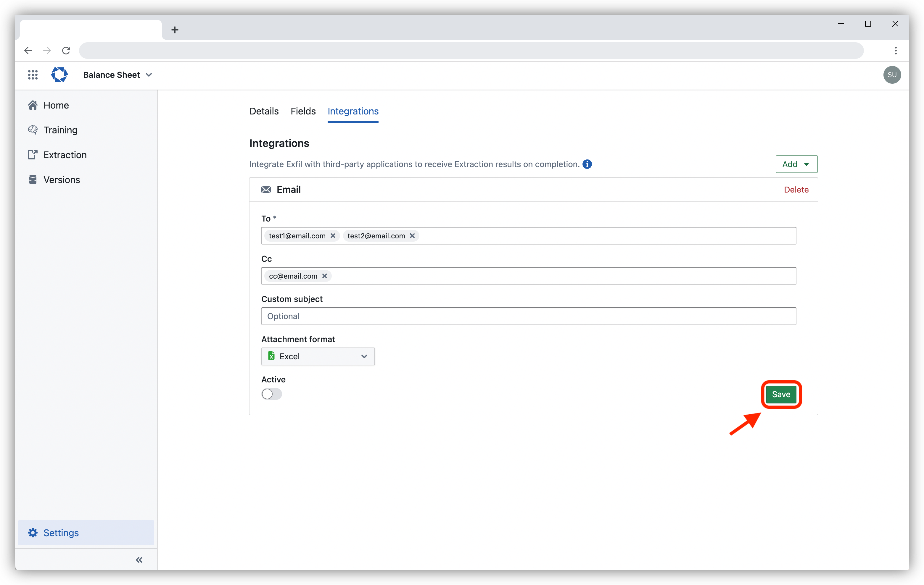This screenshot has height=585, width=924.
Task: Click the info icon beside integrations description
Action: pyautogui.click(x=587, y=164)
